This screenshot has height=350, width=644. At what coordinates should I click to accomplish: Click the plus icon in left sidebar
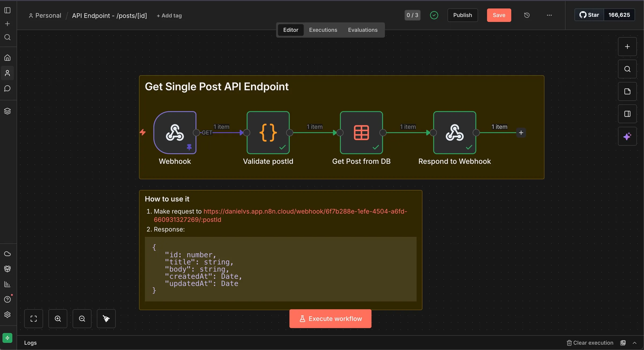(x=8, y=24)
